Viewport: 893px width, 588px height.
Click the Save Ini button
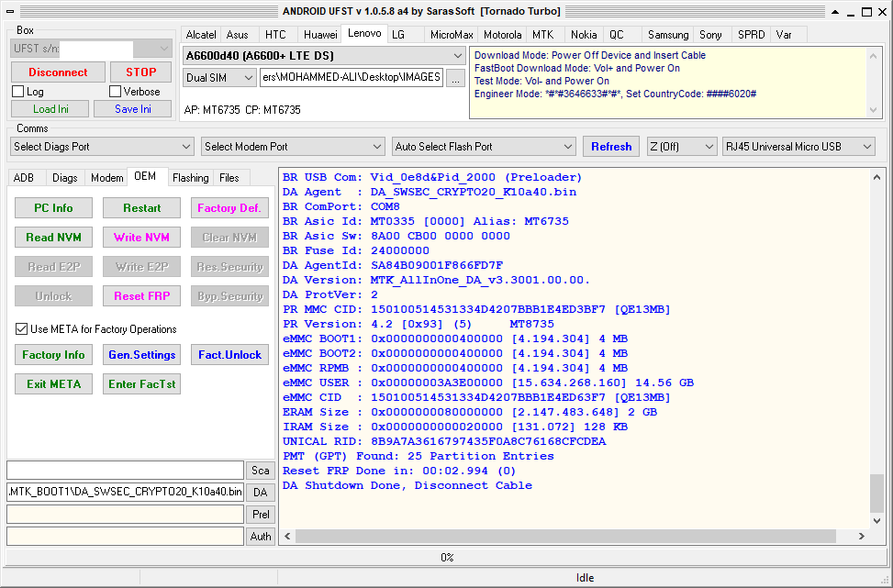coord(133,109)
